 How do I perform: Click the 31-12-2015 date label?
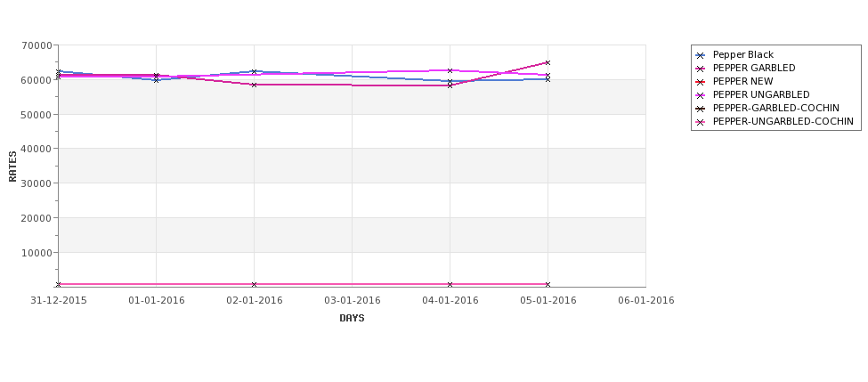(x=58, y=301)
